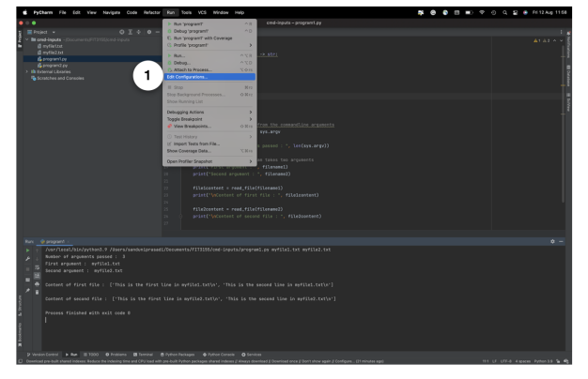
Task: Open the Navigate menu
Action: 112,12
